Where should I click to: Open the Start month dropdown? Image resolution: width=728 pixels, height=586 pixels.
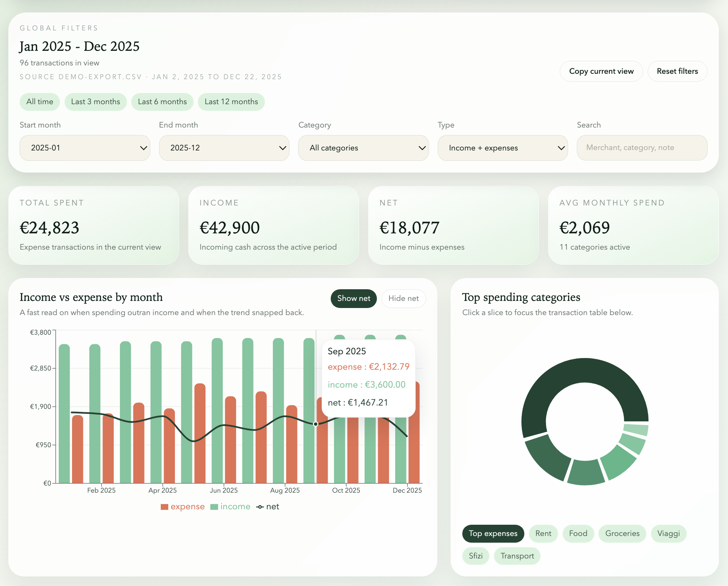pos(85,148)
